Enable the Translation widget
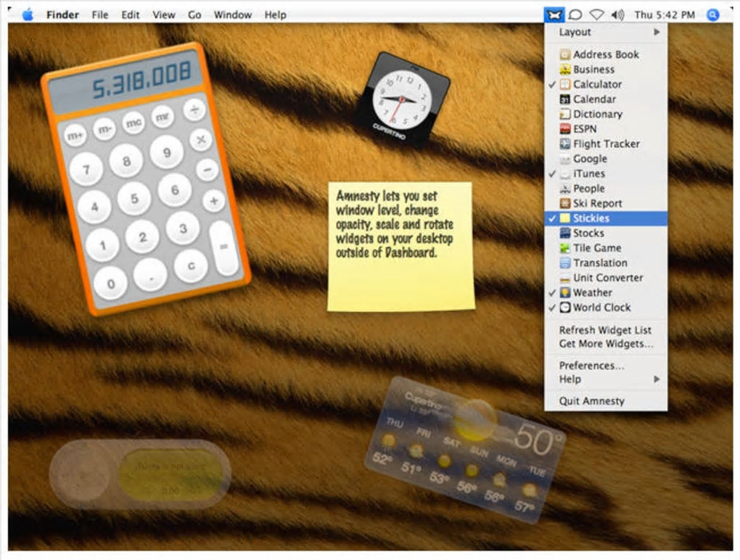Image resolution: width=740 pixels, height=560 pixels. point(606,263)
